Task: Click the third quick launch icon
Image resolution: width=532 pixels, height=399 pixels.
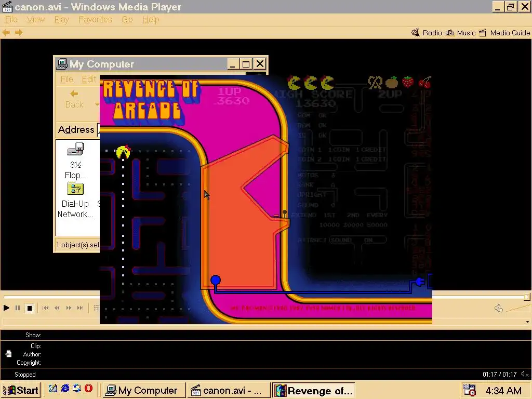Action: click(77, 389)
